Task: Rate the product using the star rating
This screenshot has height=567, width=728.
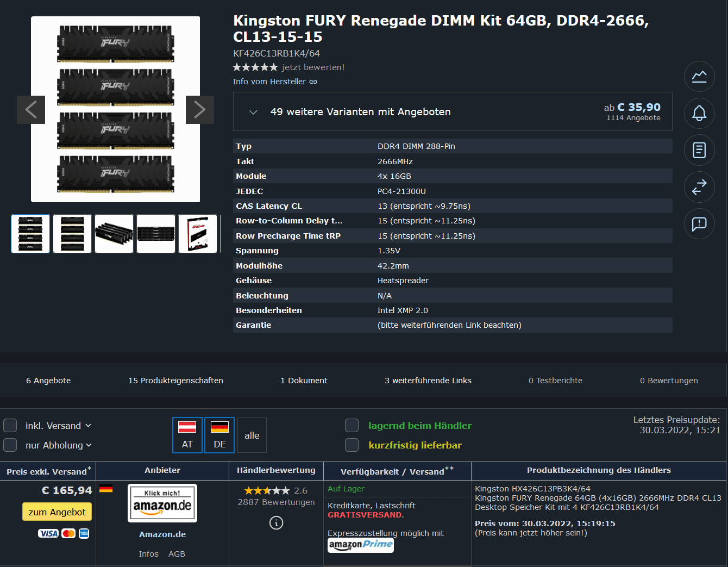Action: [x=255, y=67]
